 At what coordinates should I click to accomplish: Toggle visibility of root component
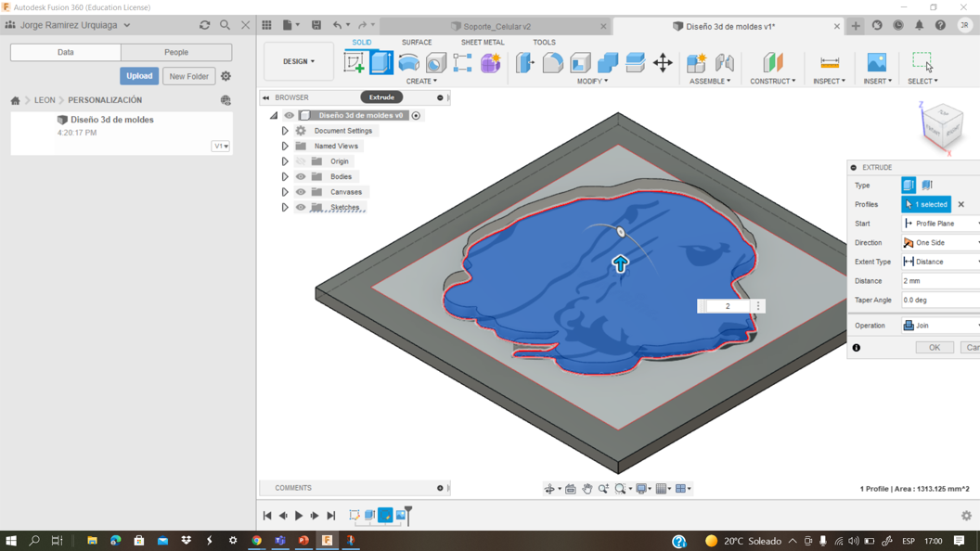point(289,115)
